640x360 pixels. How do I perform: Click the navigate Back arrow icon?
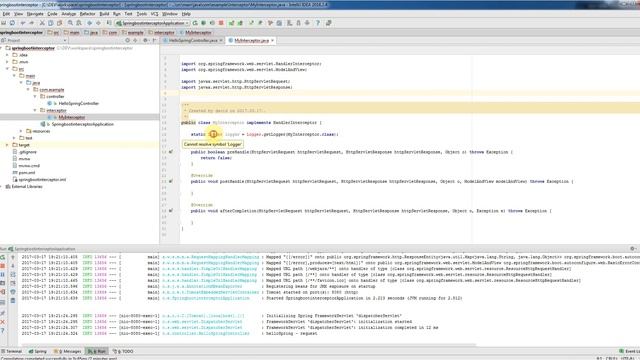coord(89,23)
